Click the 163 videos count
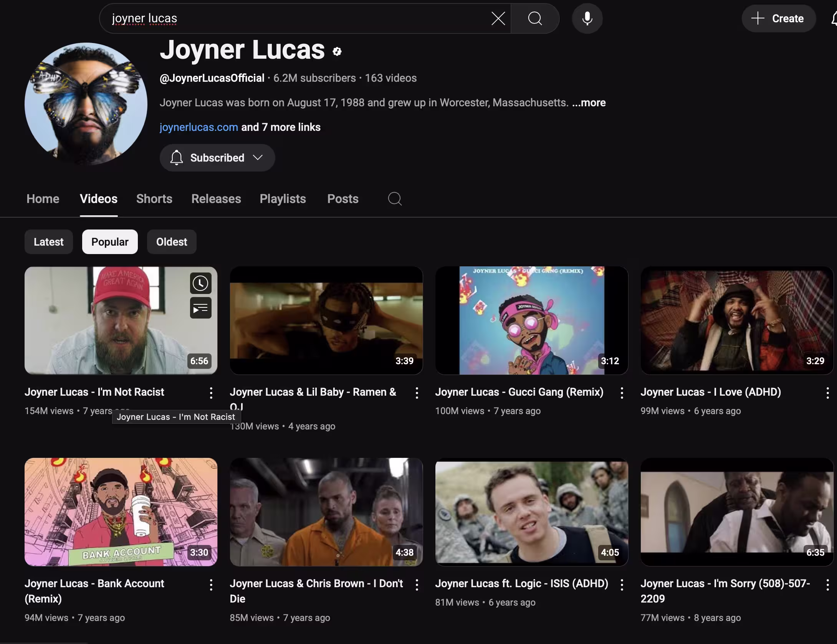The height and width of the screenshot is (644, 837). pyautogui.click(x=390, y=78)
